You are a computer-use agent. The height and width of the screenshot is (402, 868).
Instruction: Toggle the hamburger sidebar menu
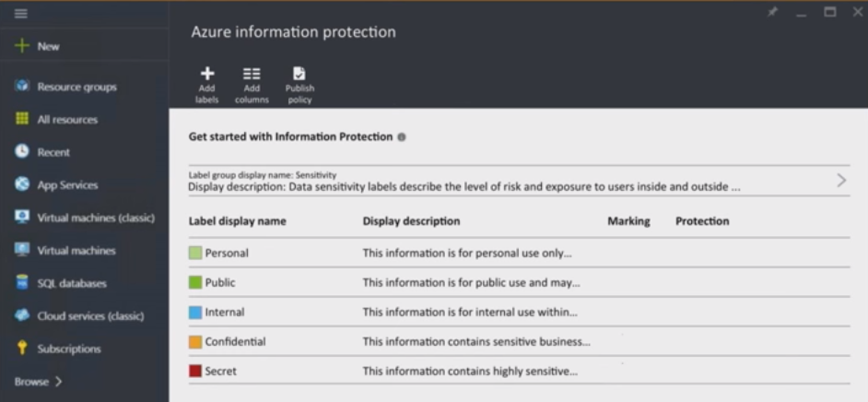(x=21, y=14)
